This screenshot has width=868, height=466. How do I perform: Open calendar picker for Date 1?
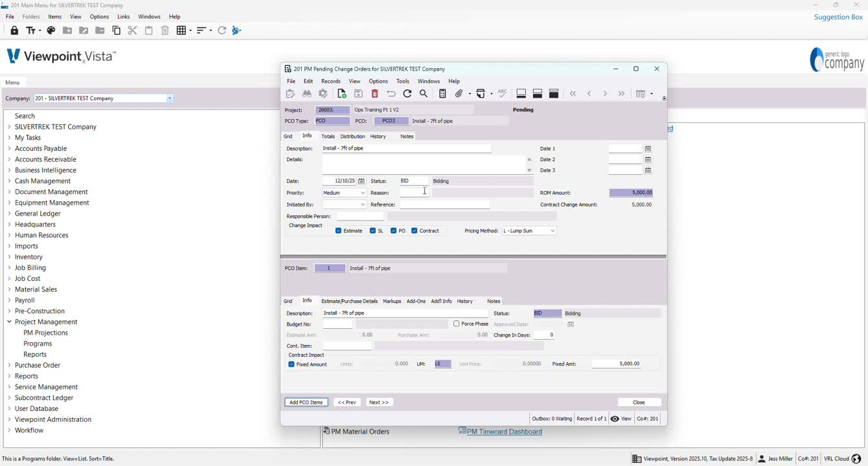pos(648,148)
